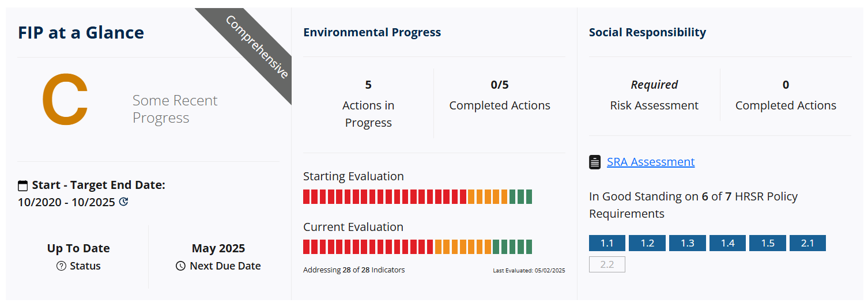
Task: Click the 0/5 Completed Actions count
Action: (x=500, y=85)
